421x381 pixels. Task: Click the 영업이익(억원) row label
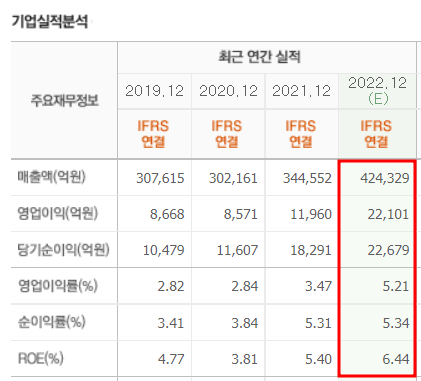pos(58,213)
